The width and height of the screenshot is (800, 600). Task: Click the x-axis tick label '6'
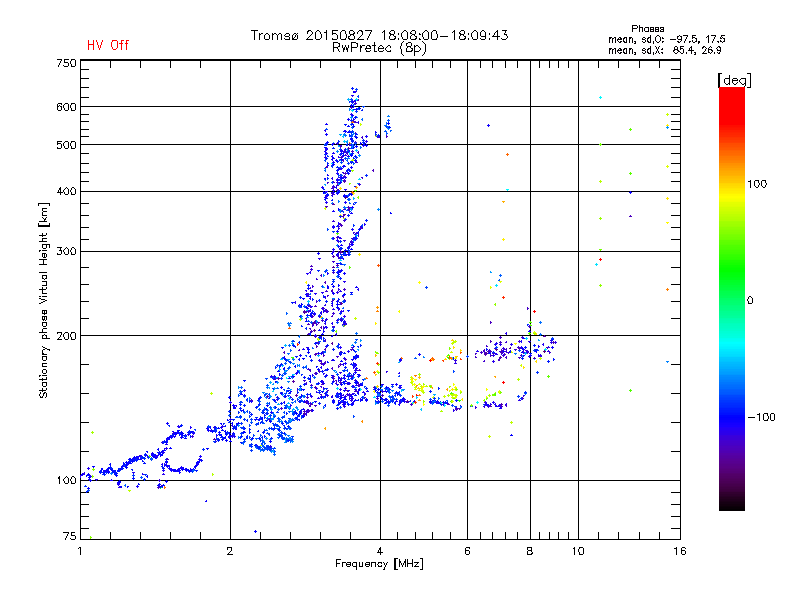tap(467, 551)
